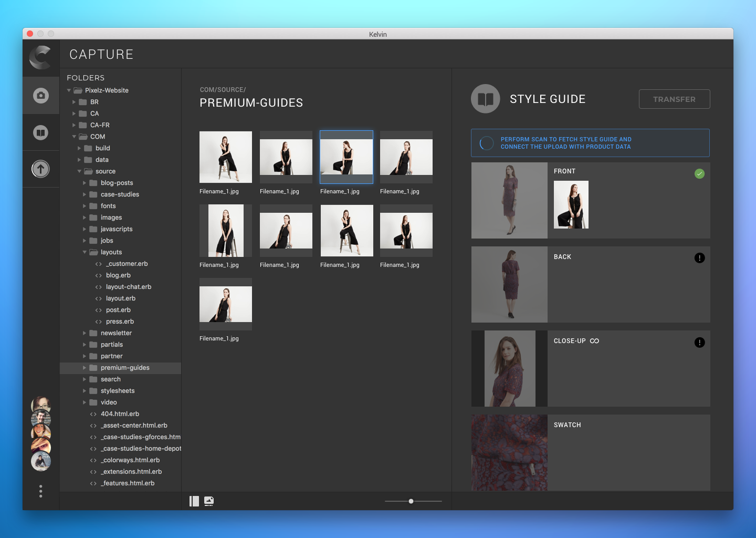This screenshot has width=756, height=538.
Task: Click the CLOSE-UP warning status indicator
Action: coord(699,343)
